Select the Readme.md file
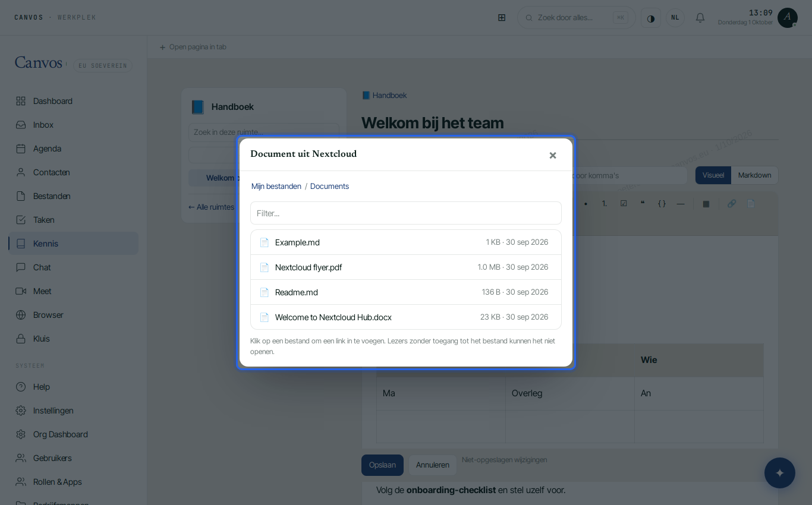Screen dimensions: 812x505 [x=406, y=292]
